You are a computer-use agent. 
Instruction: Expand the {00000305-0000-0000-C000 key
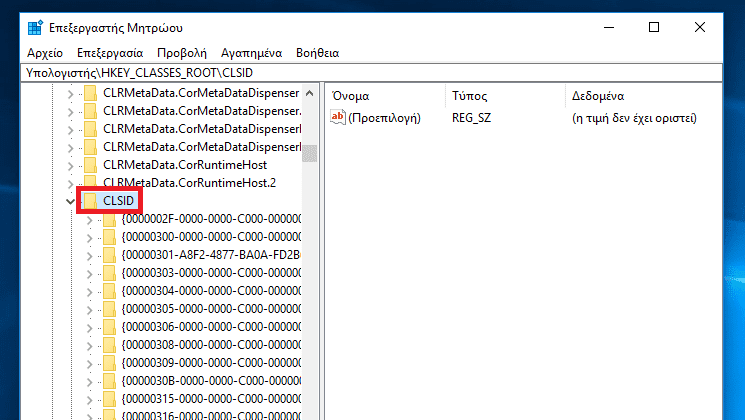tap(89, 310)
